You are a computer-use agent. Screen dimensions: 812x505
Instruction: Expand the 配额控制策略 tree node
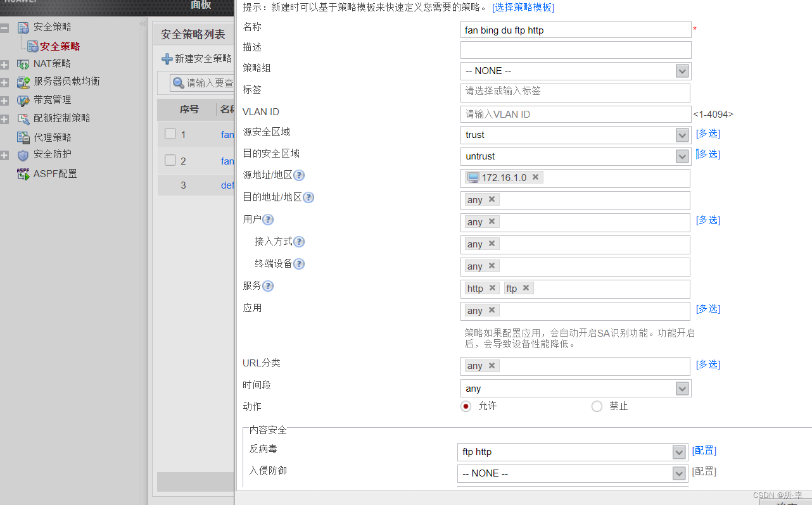point(5,119)
